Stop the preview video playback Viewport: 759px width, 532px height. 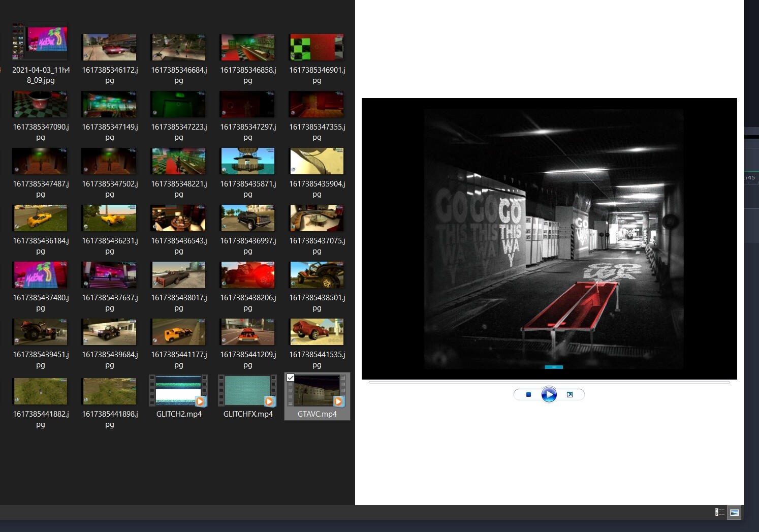coord(528,394)
